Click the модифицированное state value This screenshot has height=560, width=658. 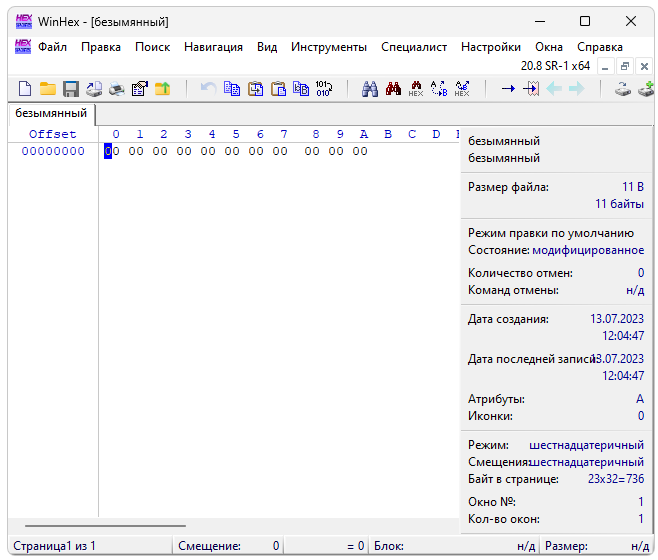pyautogui.click(x=588, y=250)
